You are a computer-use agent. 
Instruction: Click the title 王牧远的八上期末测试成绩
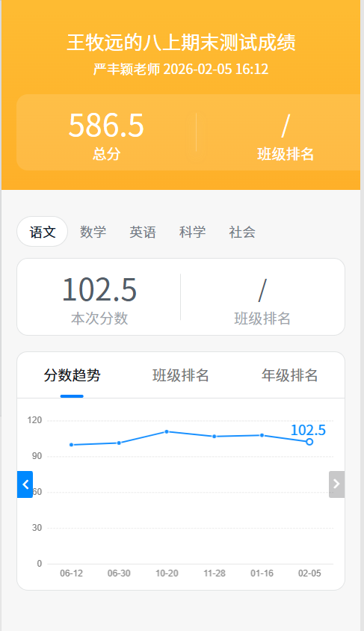pyautogui.click(x=181, y=43)
